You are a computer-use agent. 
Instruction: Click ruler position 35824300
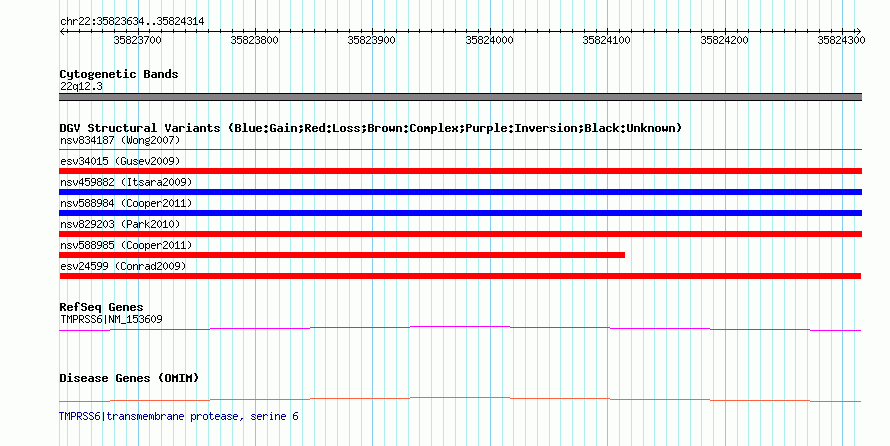click(x=841, y=40)
